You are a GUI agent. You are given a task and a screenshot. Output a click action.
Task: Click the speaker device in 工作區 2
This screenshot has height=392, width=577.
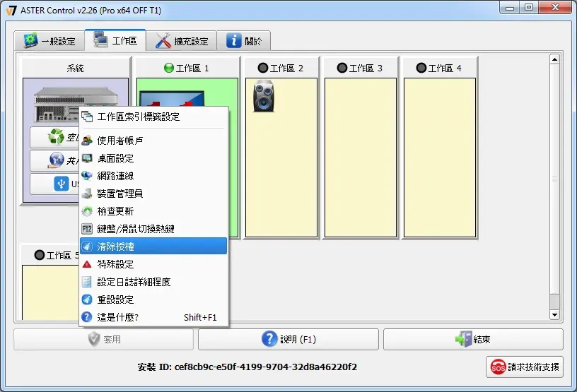tap(264, 95)
